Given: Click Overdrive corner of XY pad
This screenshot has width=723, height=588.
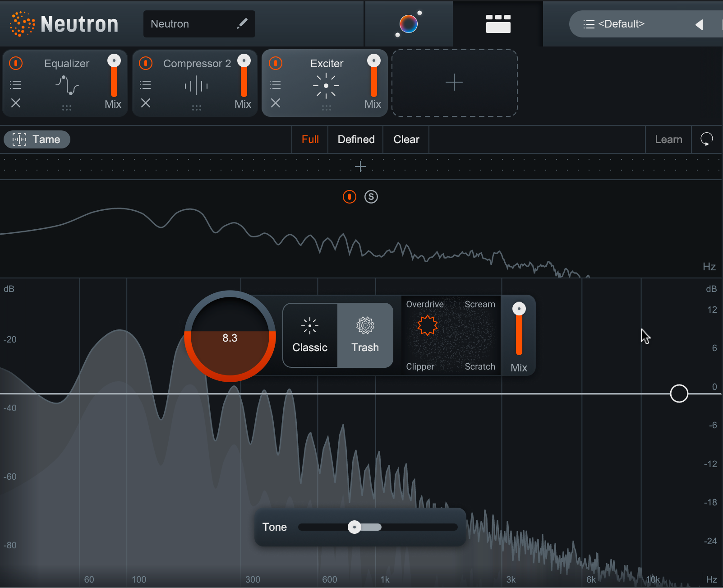Looking at the screenshot, I should [425, 305].
